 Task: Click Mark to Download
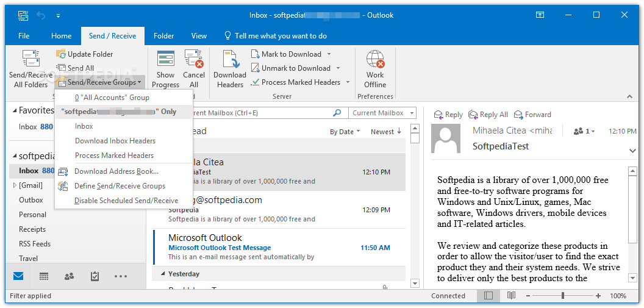click(286, 54)
